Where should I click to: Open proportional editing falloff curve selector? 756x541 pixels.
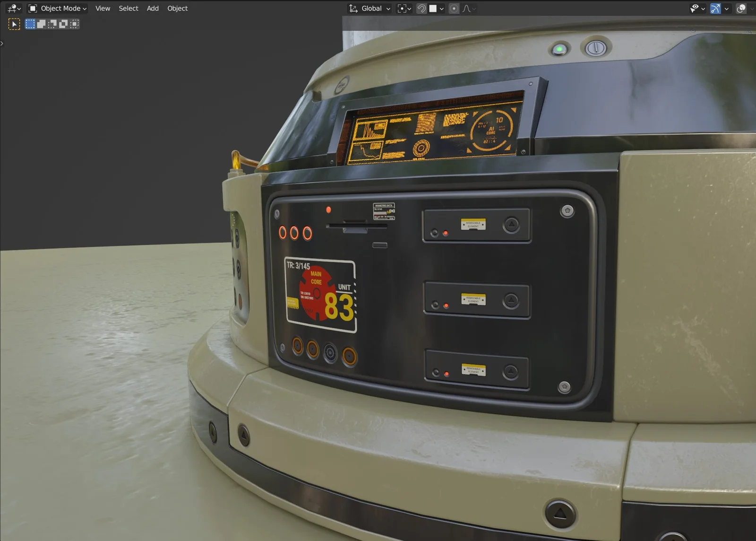point(469,9)
